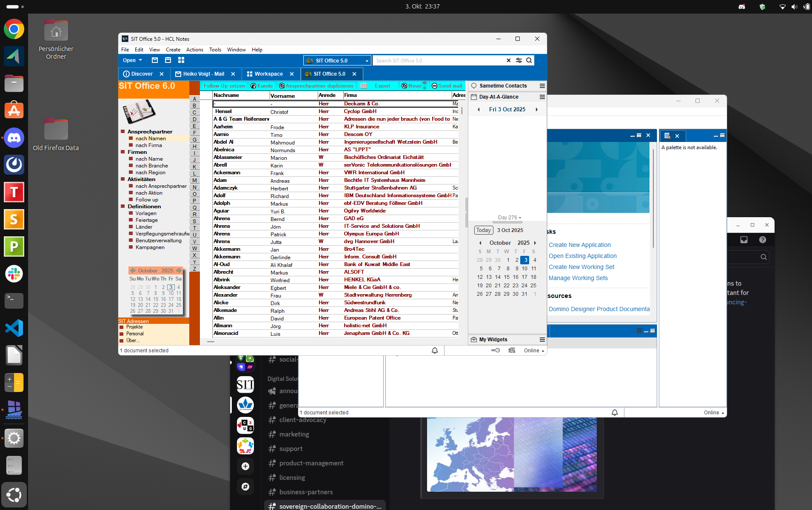Open the Mail icon in Notes toolbar
This screenshot has width=812, height=510.
pyautogui.click(x=155, y=60)
